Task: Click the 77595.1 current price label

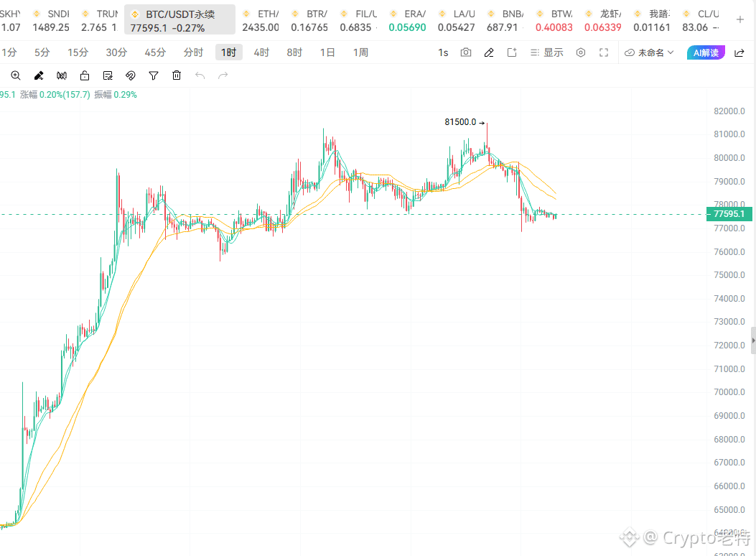Action: pyautogui.click(x=729, y=214)
